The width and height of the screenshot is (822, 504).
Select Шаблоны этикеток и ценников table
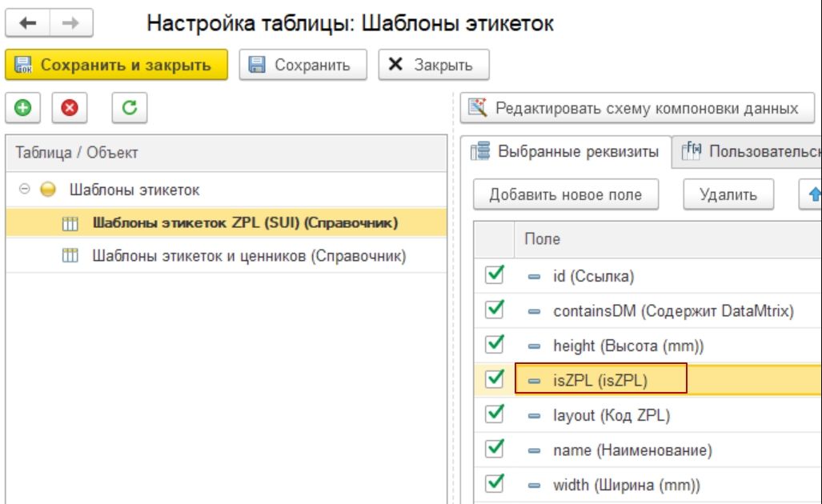tap(249, 257)
